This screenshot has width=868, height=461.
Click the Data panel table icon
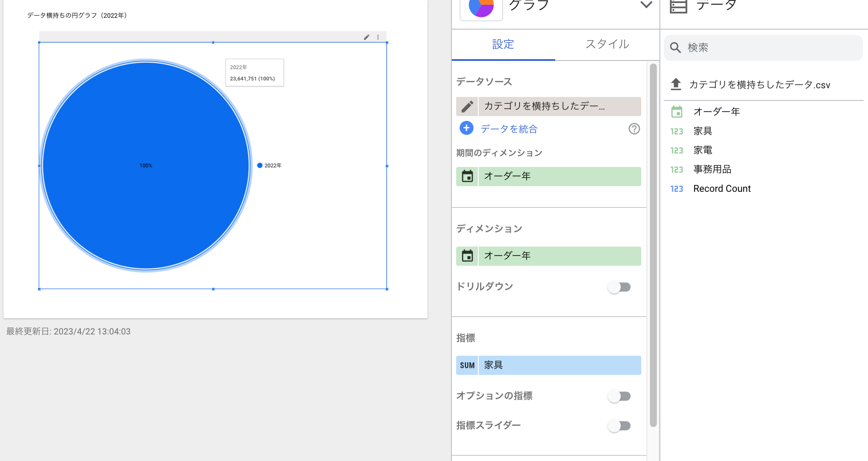point(679,7)
